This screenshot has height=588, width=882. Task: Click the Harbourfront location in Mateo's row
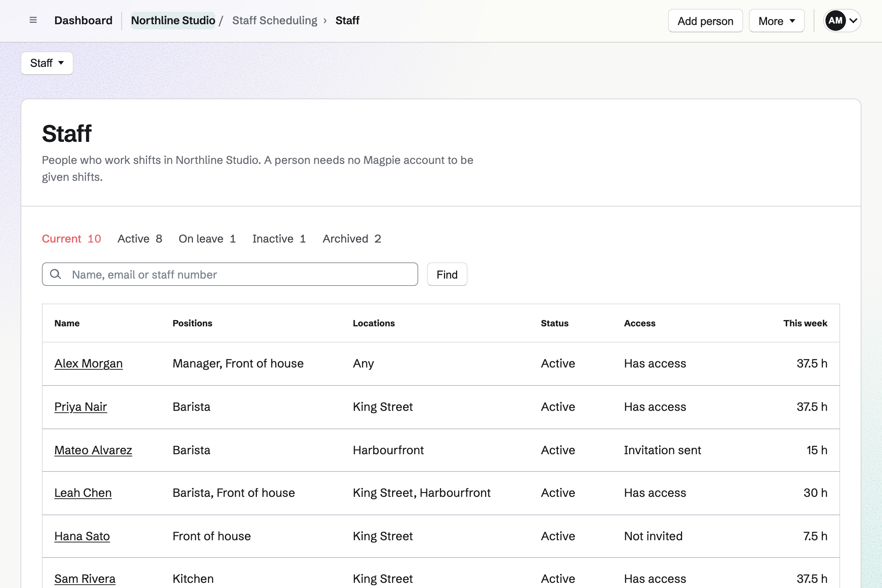coord(388,450)
